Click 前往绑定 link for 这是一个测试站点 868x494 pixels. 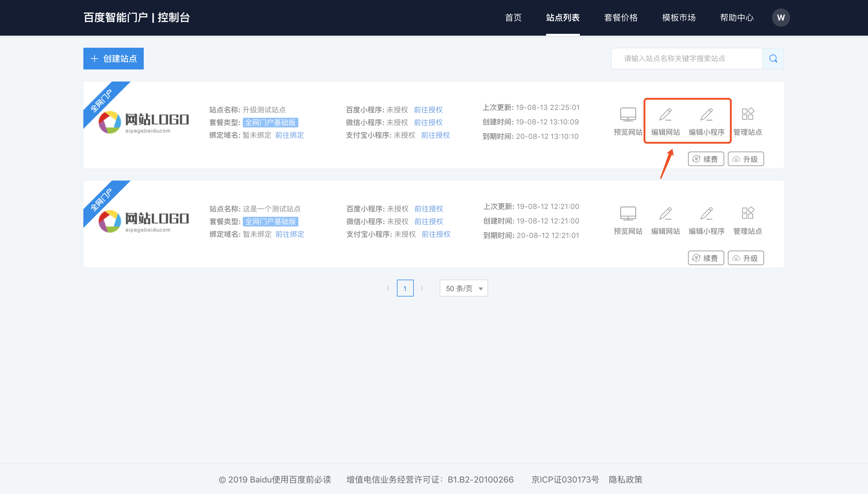(x=290, y=234)
